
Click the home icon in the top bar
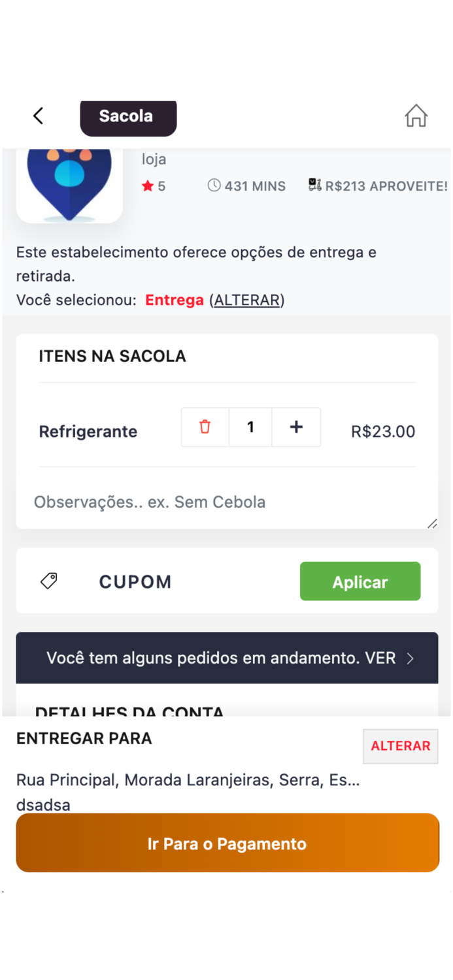click(415, 115)
